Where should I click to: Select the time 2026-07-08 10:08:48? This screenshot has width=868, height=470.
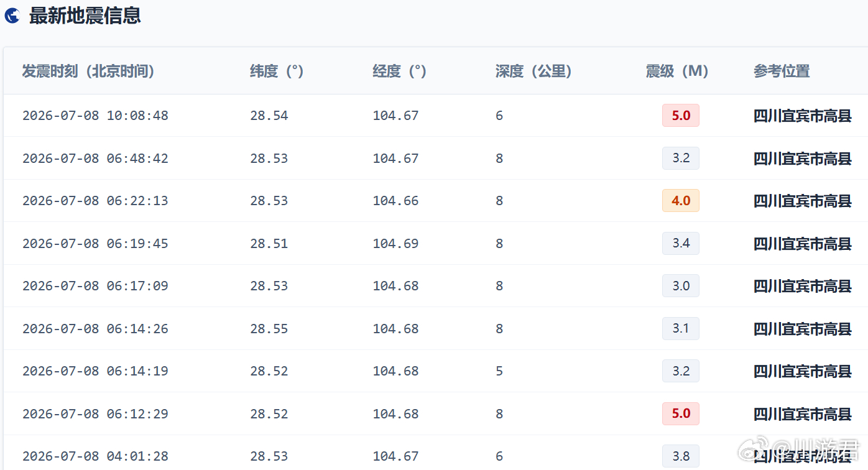coord(95,116)
